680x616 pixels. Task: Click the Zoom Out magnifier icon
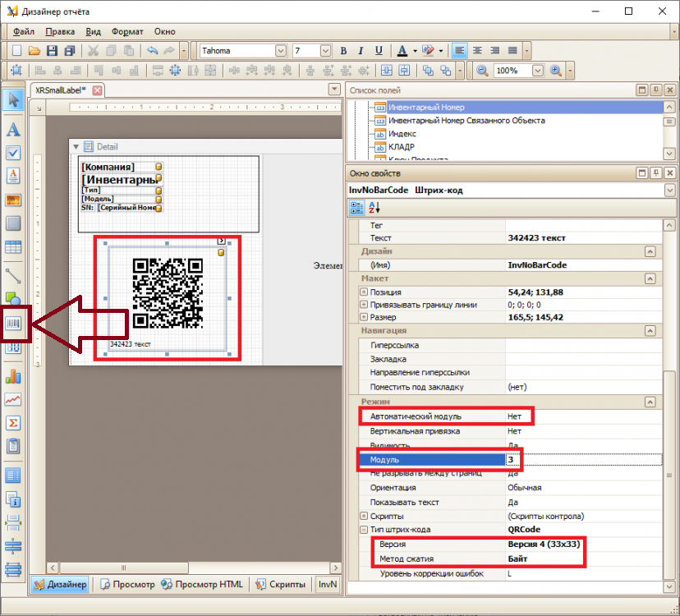[482, 71]
